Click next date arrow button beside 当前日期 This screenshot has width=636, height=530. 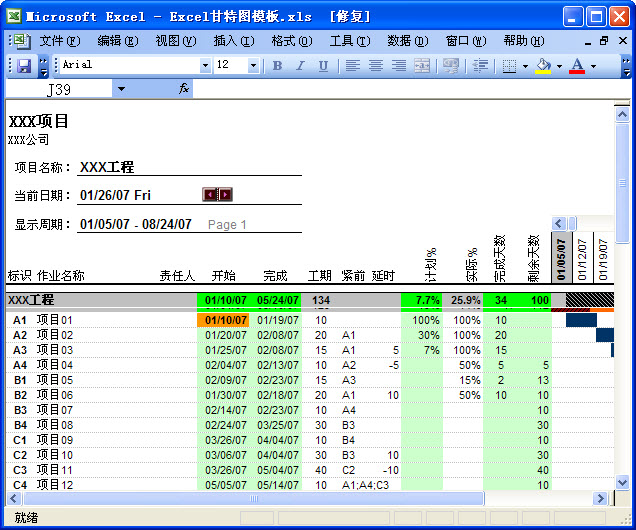(226, 195)
